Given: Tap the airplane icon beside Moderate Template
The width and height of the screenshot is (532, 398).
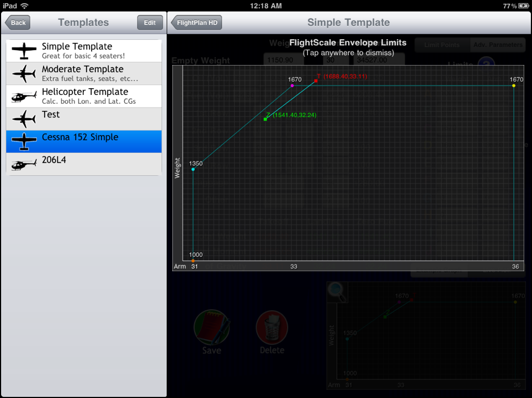Looking at the screenshot, I should [24, 73].
